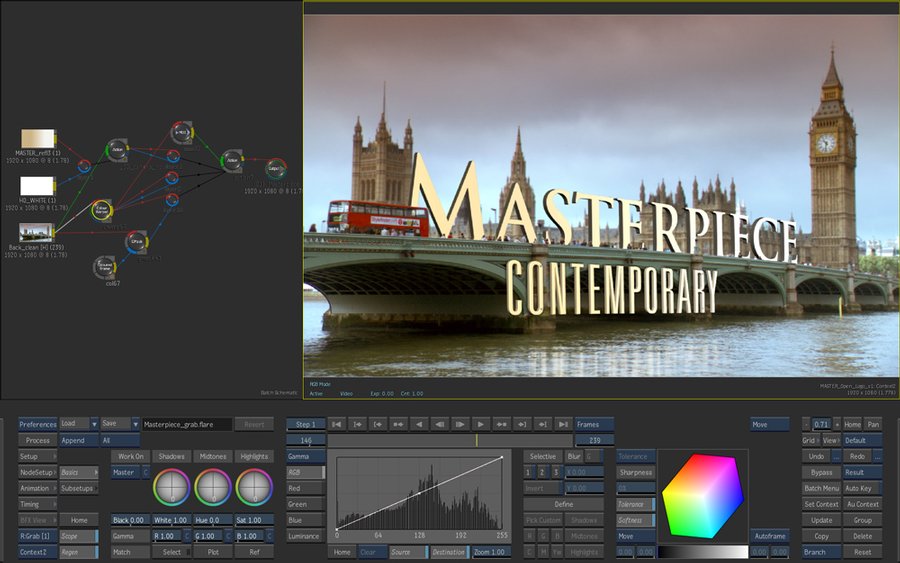Click the grayscale gradient bar under the cube
Image resolution: width=900 pixels, height=563 pixels.
[703, 552]
